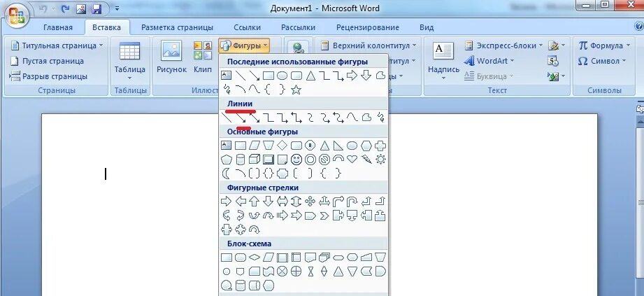
Task: Pick the Diamond in Основные фигуры
Action: point(282,146)
